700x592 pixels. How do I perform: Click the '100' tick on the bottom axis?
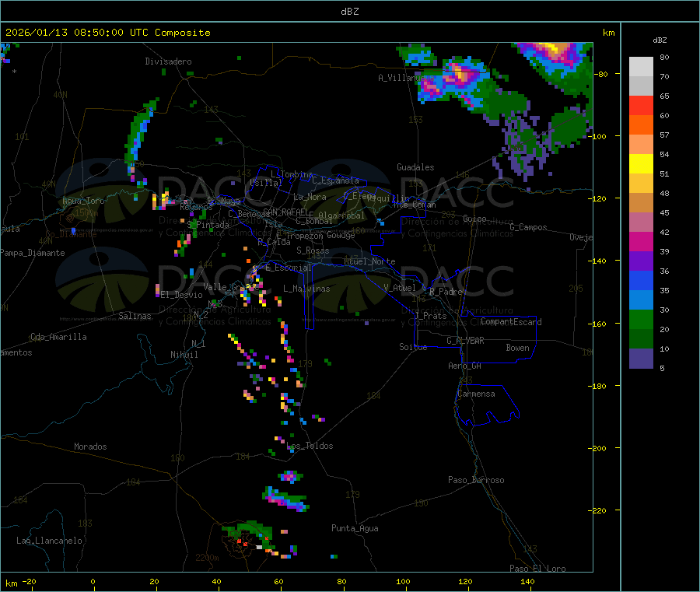click(403, 581)
